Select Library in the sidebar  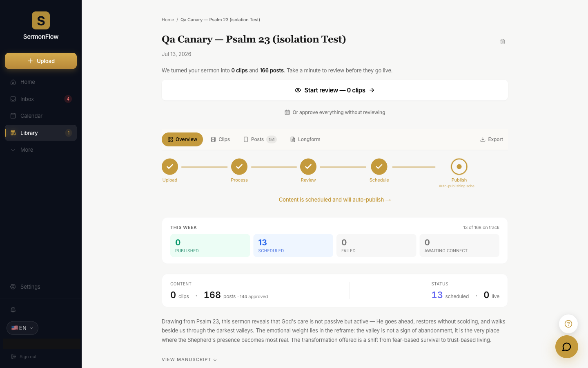(41, 133)
